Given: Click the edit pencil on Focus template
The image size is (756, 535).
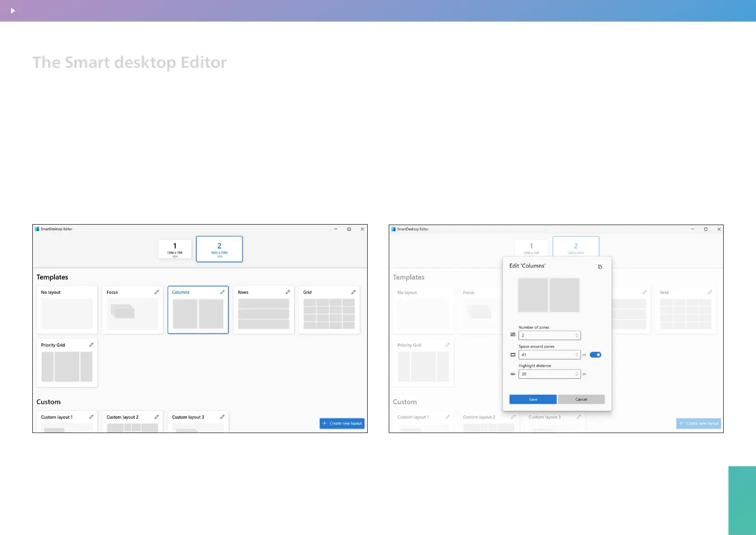Looking at the screenshot, I should click(x=157, y=292).
